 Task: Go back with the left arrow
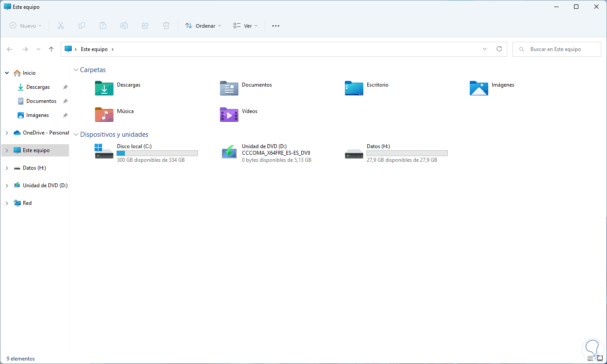pos(10,49)
